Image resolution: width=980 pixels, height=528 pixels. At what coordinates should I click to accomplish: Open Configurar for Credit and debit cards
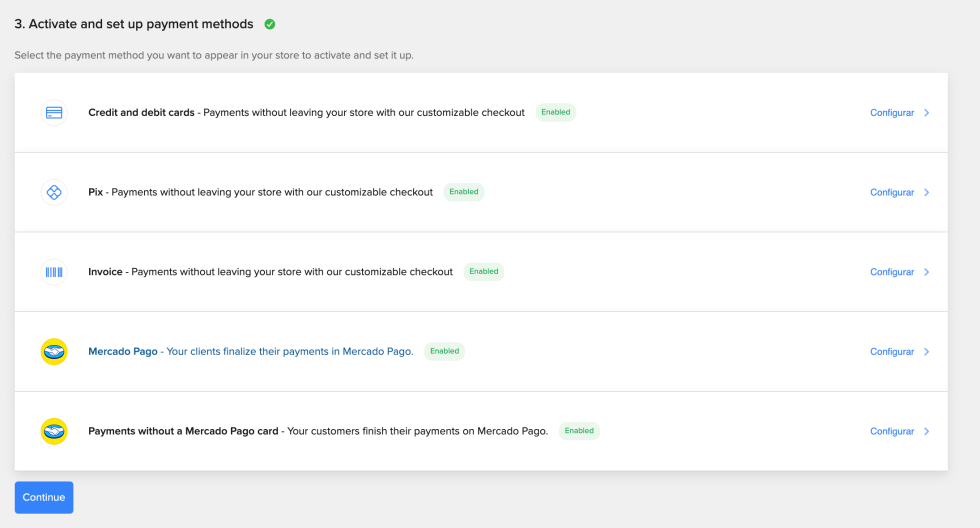tap(891, 113)
